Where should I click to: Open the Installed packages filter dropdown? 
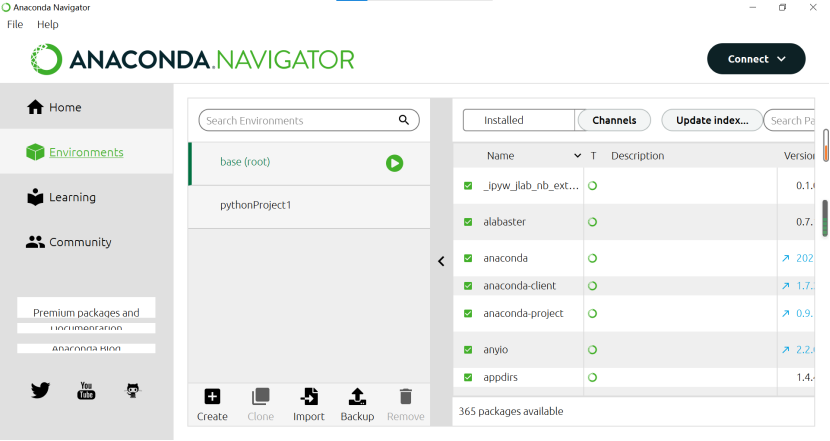coord(519,120)
